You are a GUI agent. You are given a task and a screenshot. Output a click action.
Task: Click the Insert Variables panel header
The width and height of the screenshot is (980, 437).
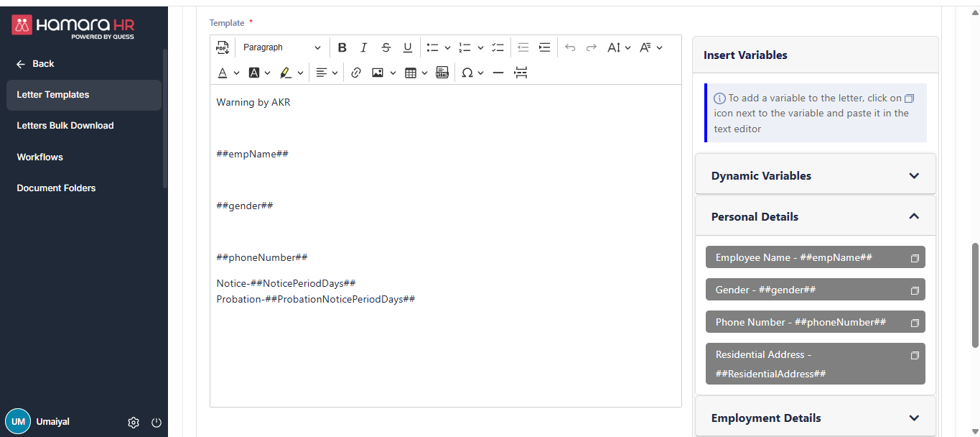(816, 55)
